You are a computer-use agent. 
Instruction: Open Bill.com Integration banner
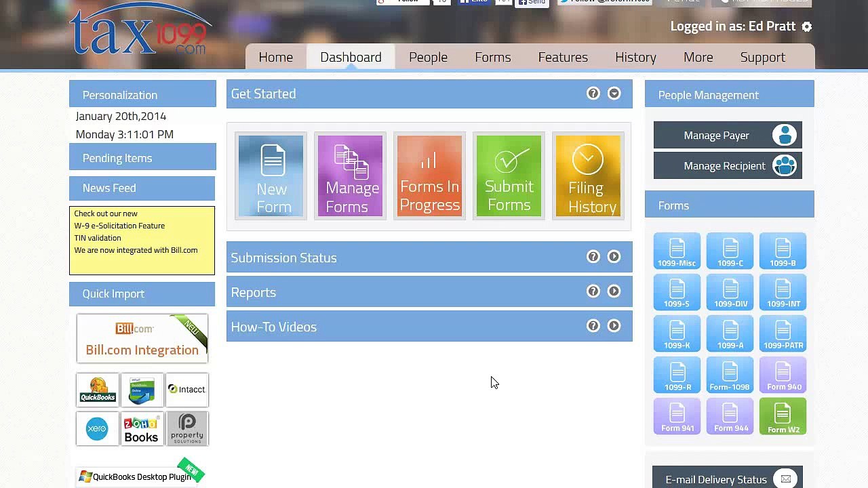coord(142,338)
